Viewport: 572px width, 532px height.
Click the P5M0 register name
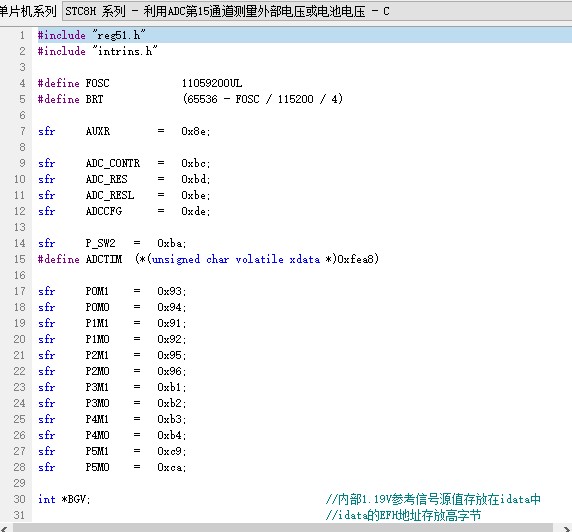97,468
